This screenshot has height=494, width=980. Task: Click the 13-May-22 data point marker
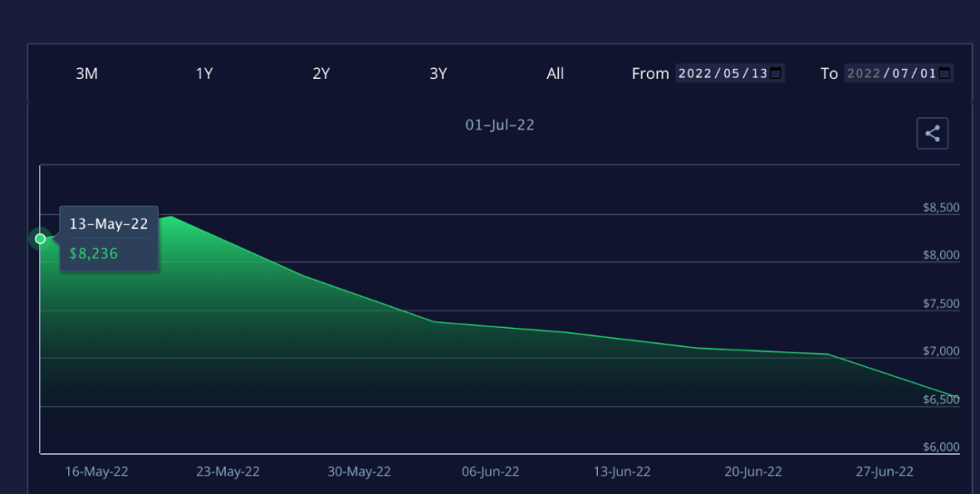click(x=40, y=239)
